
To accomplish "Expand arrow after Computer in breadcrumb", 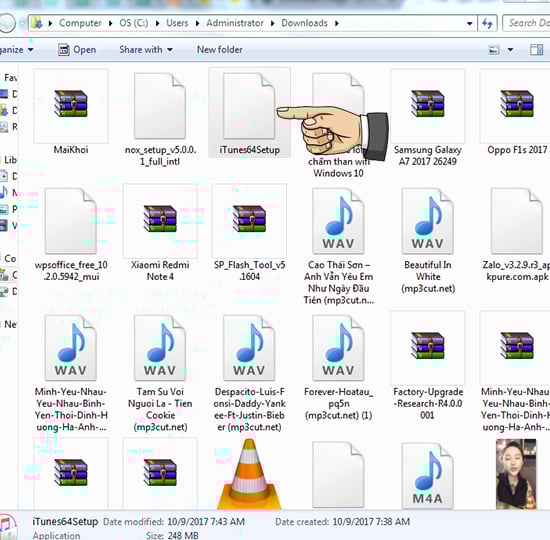I will 110,24.
